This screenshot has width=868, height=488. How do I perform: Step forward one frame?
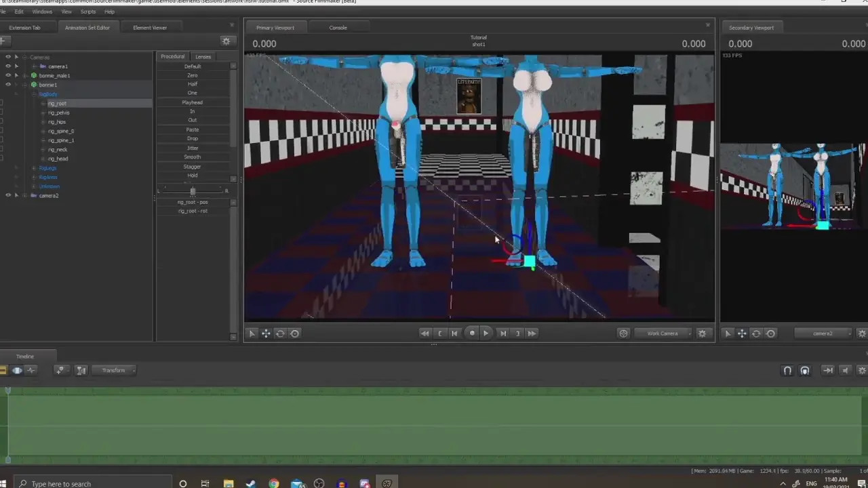click(502, 333)
